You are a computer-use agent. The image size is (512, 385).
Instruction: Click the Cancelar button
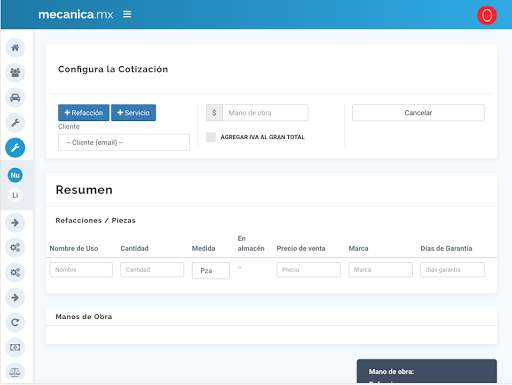pyautogui.click(x=418, y=113)
